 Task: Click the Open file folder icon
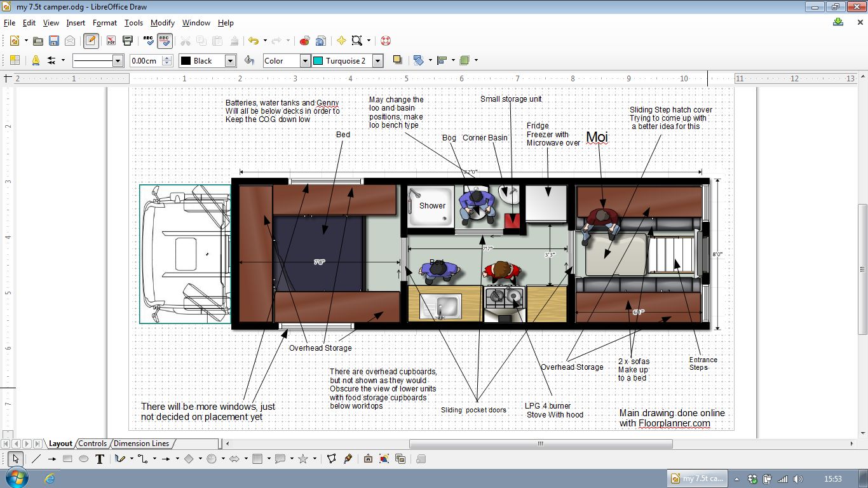(x=38, y=41)
